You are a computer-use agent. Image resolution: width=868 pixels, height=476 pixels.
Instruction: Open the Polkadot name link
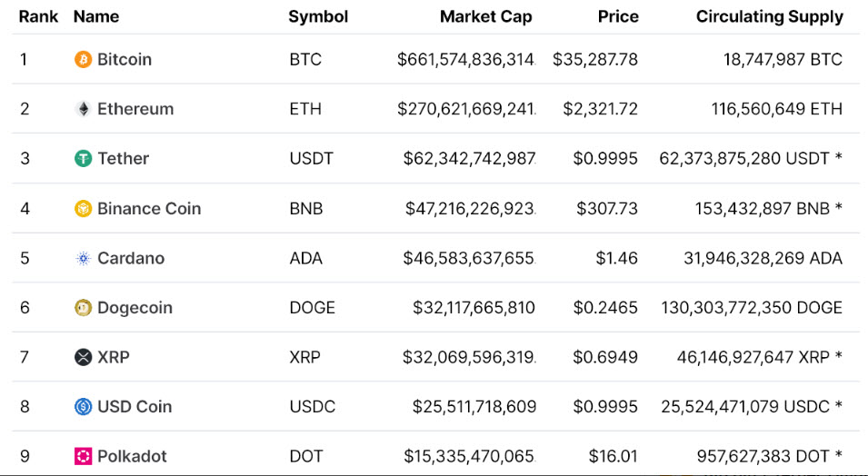pyautogui.click(x=133, y=456)
